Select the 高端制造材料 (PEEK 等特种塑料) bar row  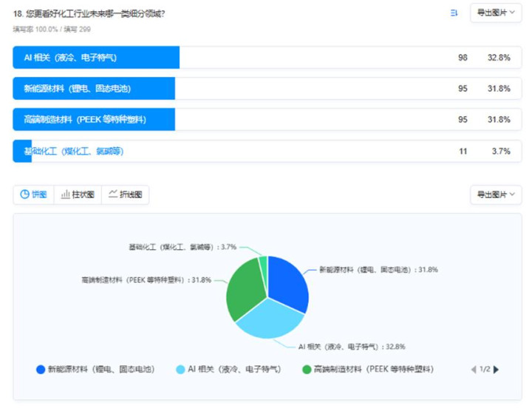coord(267,120)
